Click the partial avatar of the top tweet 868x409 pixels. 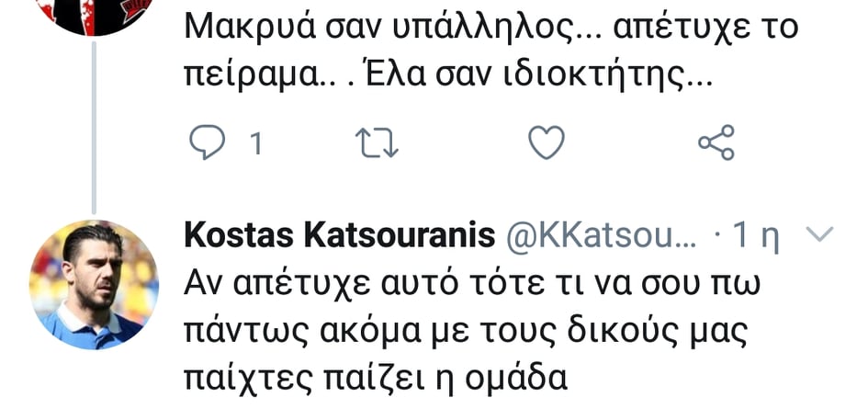click(x=93, y=14)
